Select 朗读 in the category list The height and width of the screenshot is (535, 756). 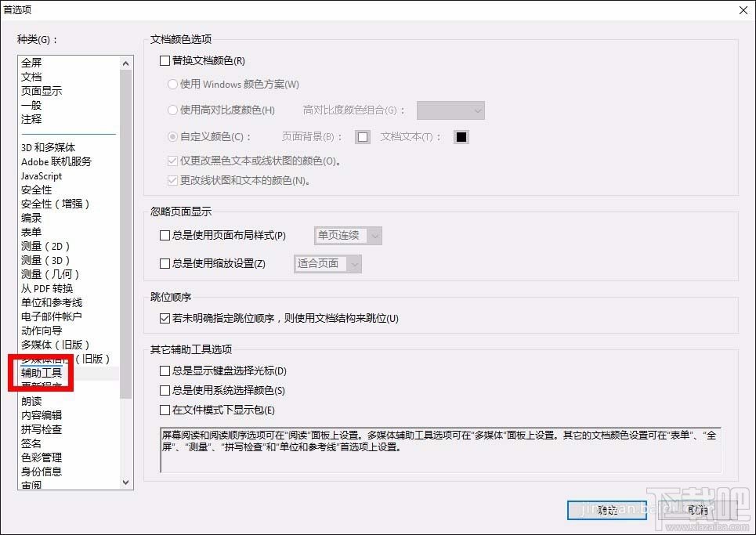[31, 400]
